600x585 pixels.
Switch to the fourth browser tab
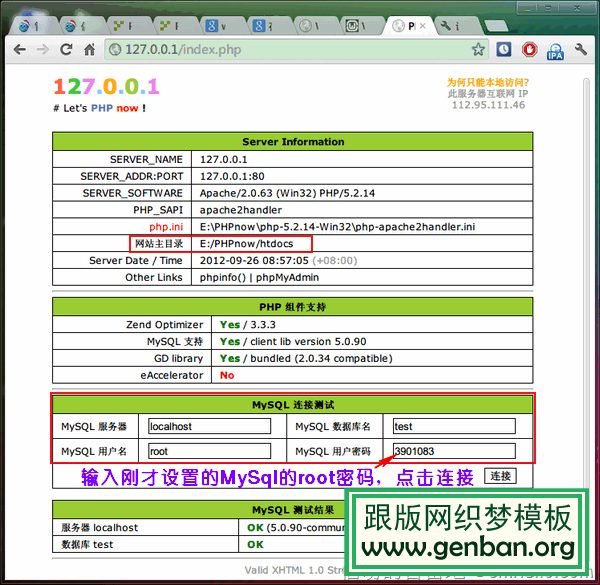coord(174,26)
